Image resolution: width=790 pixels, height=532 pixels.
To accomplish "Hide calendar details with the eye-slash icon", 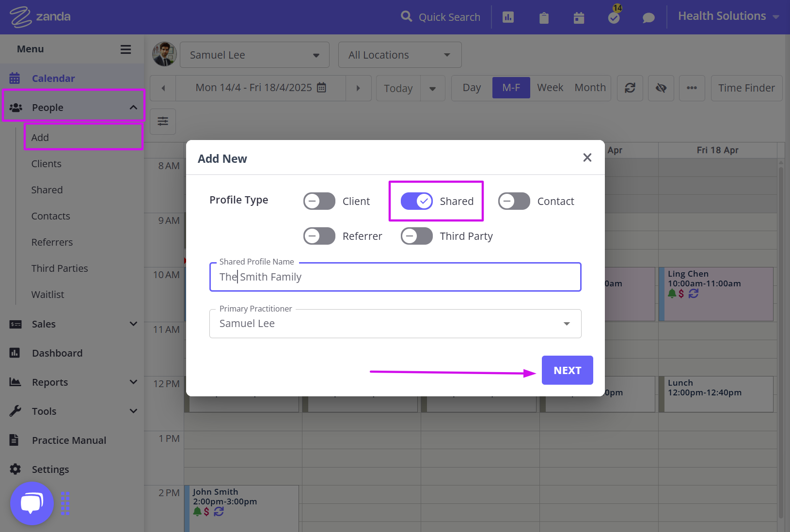I will 661,88.
